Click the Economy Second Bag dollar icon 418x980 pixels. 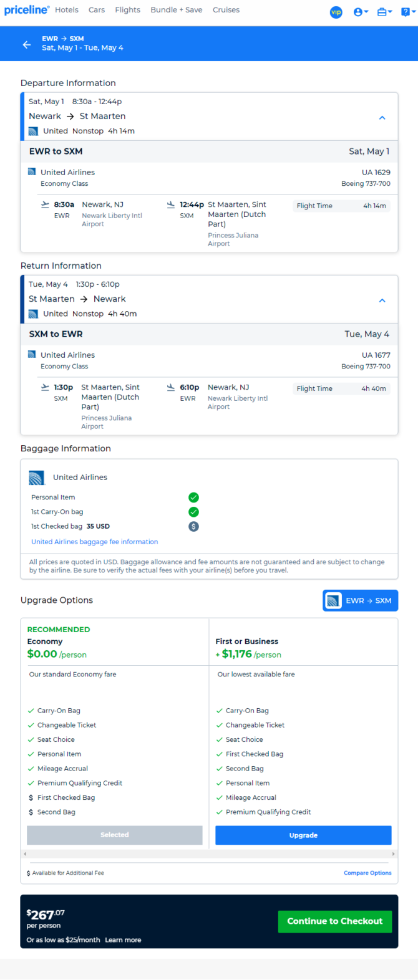[31, 812]
